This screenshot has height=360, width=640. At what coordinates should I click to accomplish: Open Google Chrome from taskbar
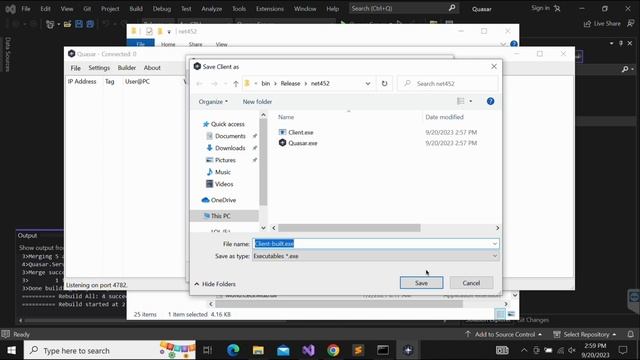[333, 350]
